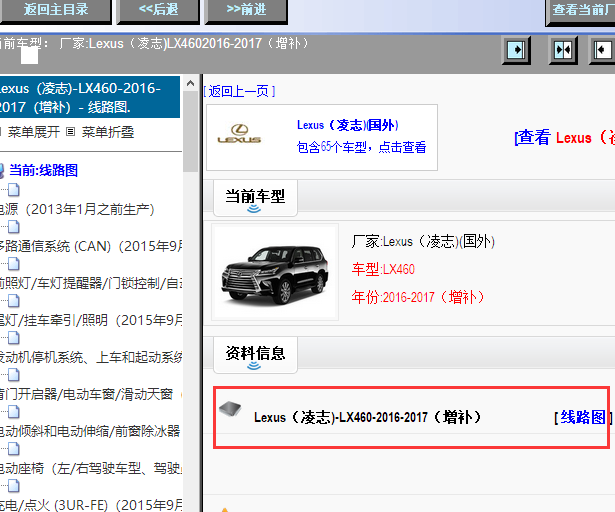Open 多路通信系统 (CAN) tree item
Image resolution: width=615 pixels, height=512 pixels.
click(91, 246)
